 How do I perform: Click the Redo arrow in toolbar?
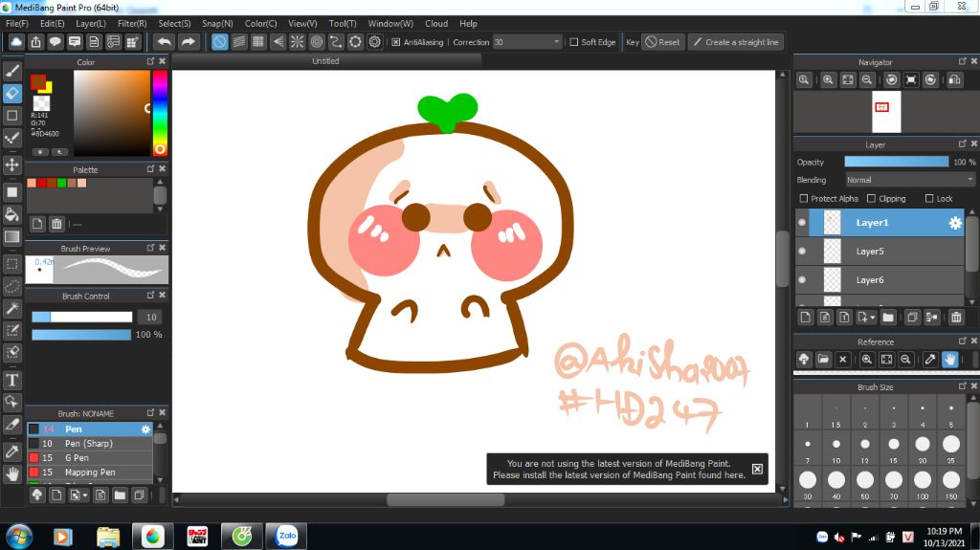[188, 42]
